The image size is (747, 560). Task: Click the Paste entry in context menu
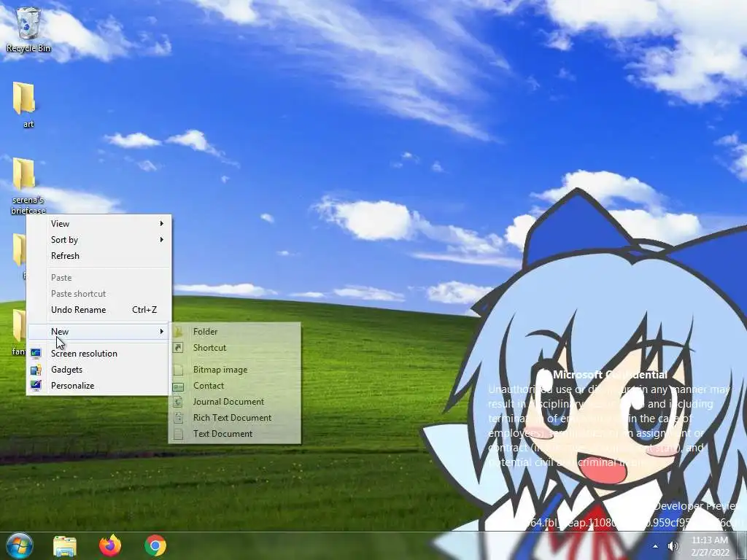(98, 278)
